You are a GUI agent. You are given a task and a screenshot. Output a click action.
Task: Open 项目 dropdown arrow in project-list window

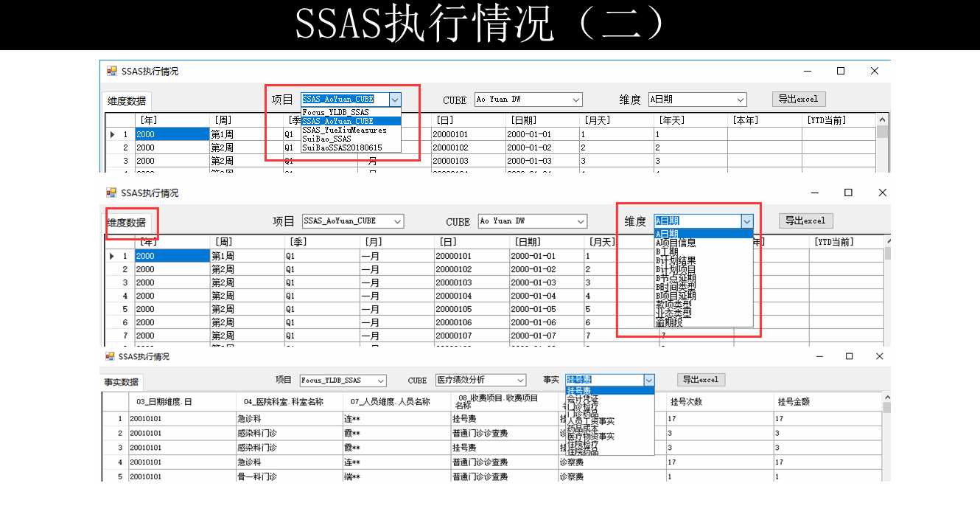(x=396, y=99)
